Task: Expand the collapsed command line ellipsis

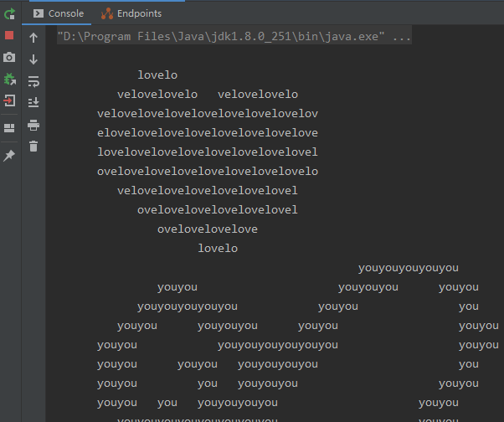Action: 402,37
